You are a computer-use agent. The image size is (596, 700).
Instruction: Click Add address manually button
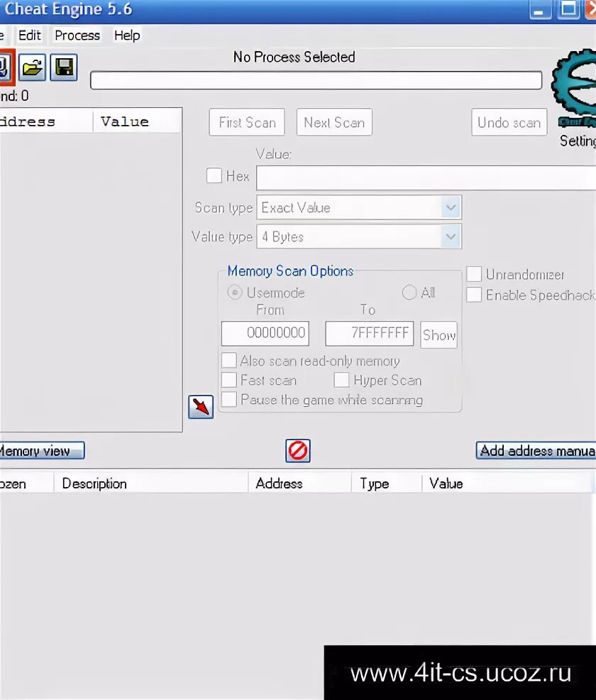pyautogui.click(x=536, y=450)
